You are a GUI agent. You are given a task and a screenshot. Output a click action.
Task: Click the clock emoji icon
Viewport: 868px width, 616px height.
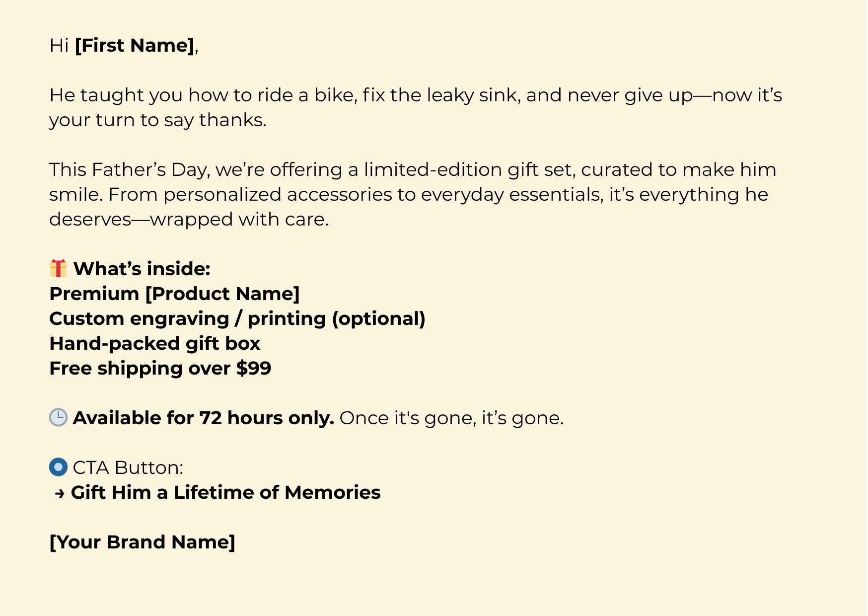point(58,417)
